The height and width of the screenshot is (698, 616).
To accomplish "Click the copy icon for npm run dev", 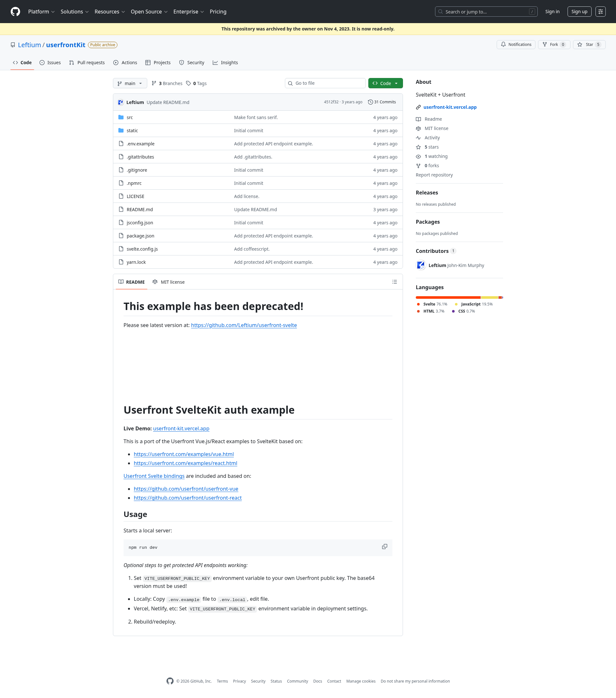I will [x=384, y=547].
